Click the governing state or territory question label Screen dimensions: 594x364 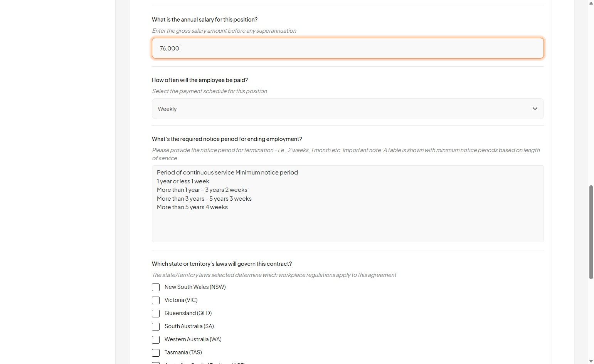click(222, 264)
